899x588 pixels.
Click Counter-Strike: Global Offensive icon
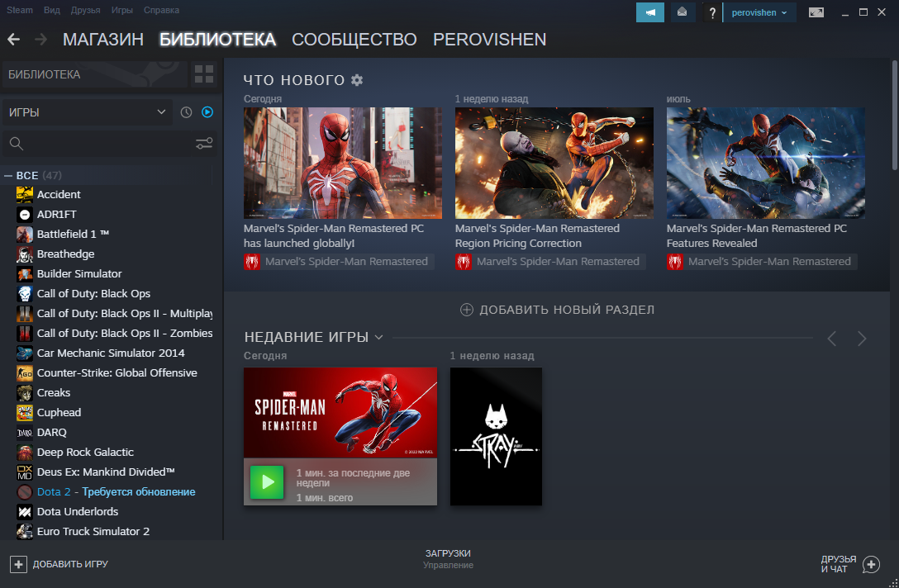click(x=25, y=373)
